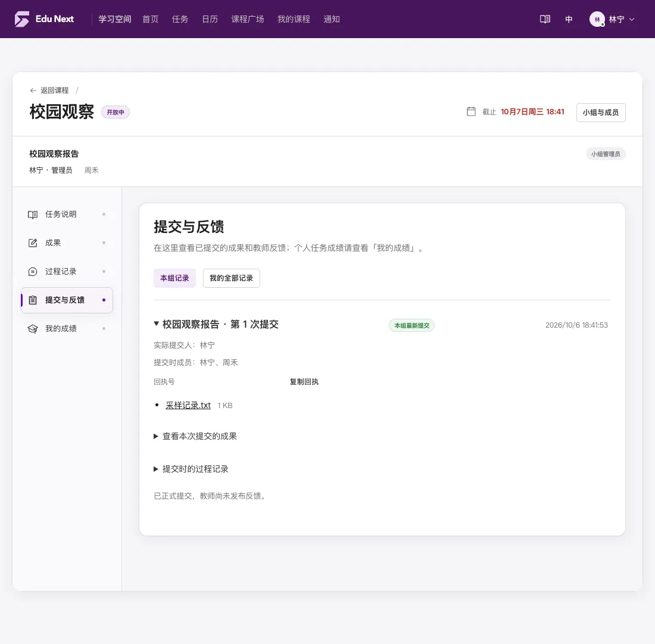
Task: Switch language with the 中 icon
Action: [x=569, y=19]
